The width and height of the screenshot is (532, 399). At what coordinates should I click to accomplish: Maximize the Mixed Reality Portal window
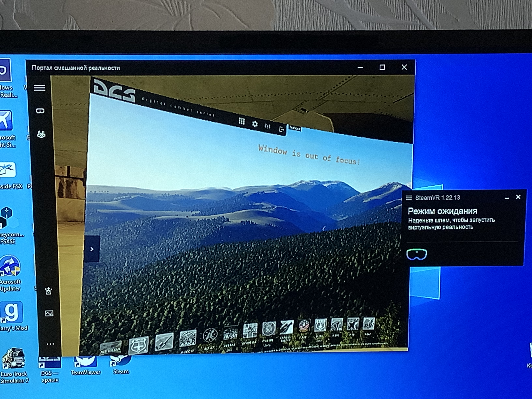click(x=382, y=67)
